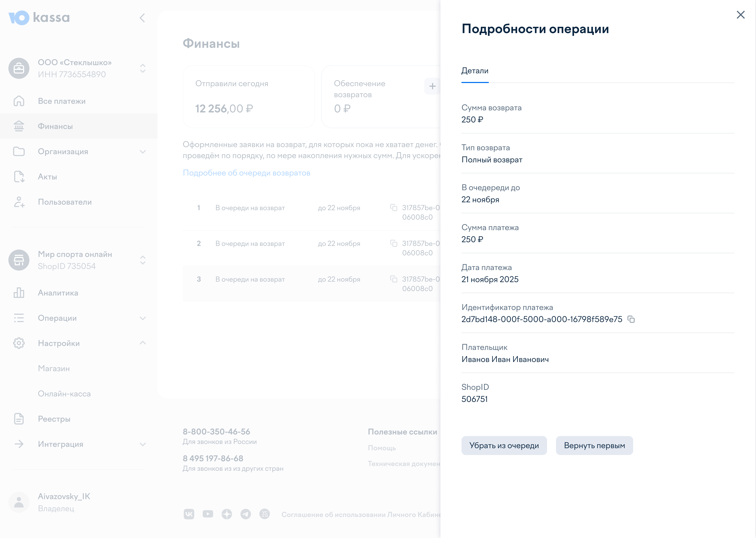
Task: Open Подробнее об очереди возвратов link
Action: (x=246, y=173)
